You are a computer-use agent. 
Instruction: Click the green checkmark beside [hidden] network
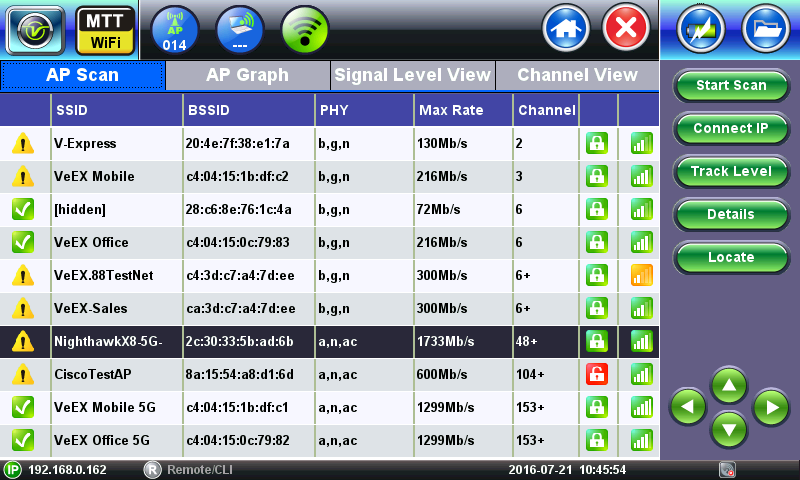click(x=22, y=209)
